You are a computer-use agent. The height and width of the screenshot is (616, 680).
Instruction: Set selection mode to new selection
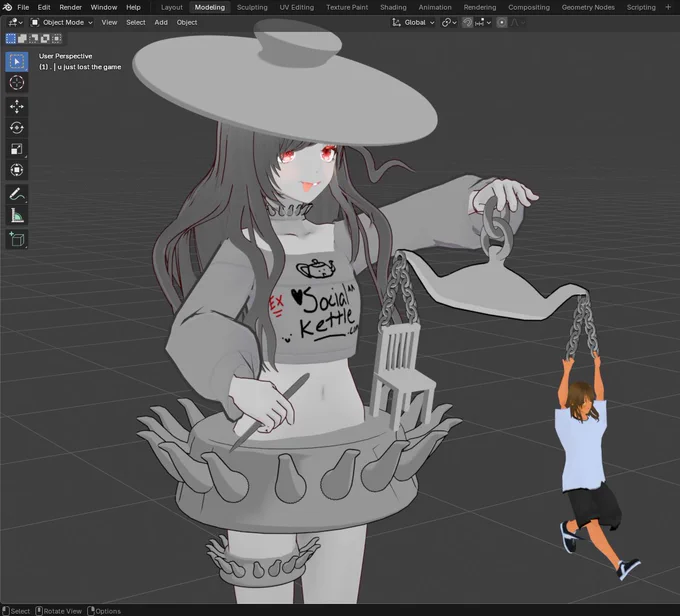[x=10, y=39]
